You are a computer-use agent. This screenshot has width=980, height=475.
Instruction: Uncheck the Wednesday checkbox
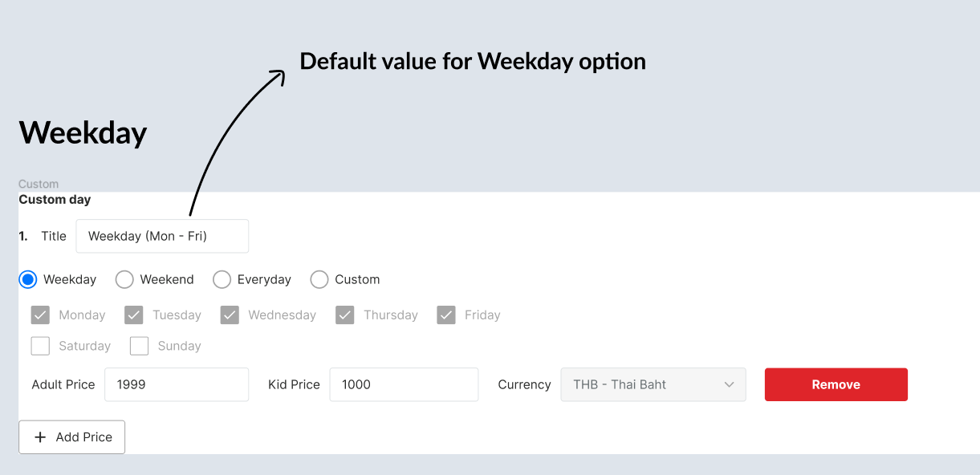coord(230,315)
